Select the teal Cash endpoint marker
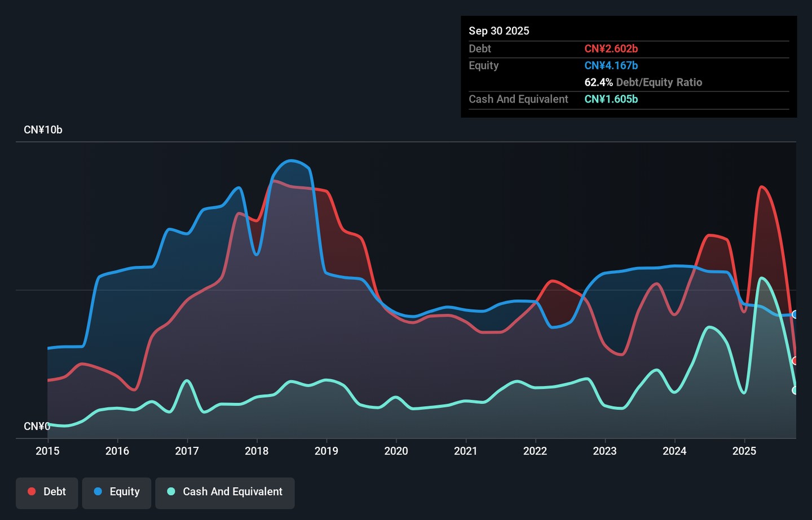The height and width of the screenshot is (520, 812). [795, 390]
